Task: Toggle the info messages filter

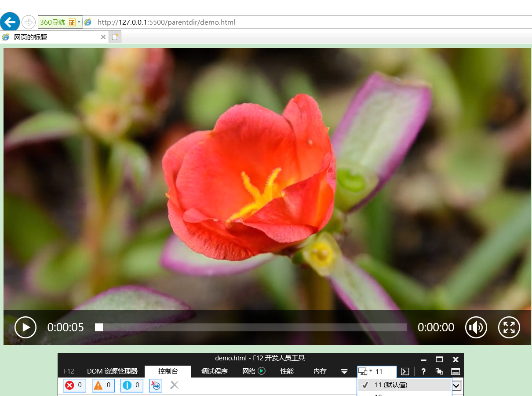Action: pos(132,385)
